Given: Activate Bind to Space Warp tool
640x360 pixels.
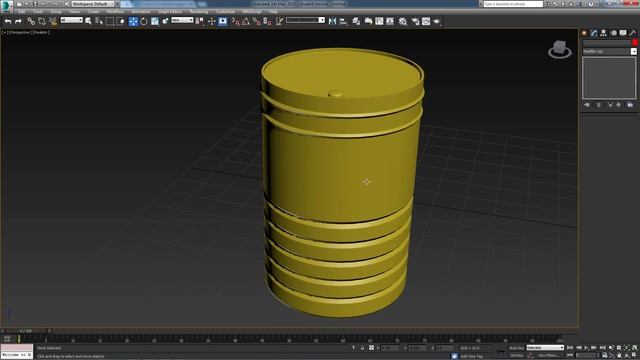Looking at the screenshot, I should (x=53, y=21).
